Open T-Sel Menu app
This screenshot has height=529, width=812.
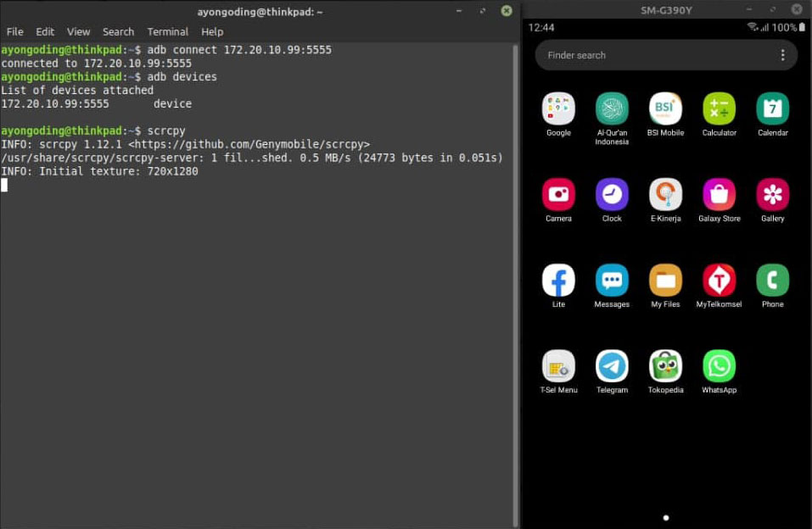coord(558,366)
